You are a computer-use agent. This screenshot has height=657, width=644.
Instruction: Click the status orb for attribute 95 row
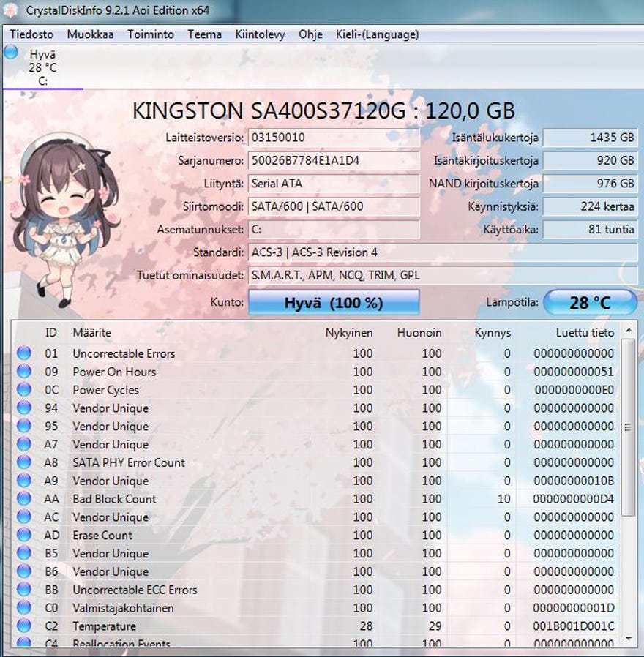(24, 425)
